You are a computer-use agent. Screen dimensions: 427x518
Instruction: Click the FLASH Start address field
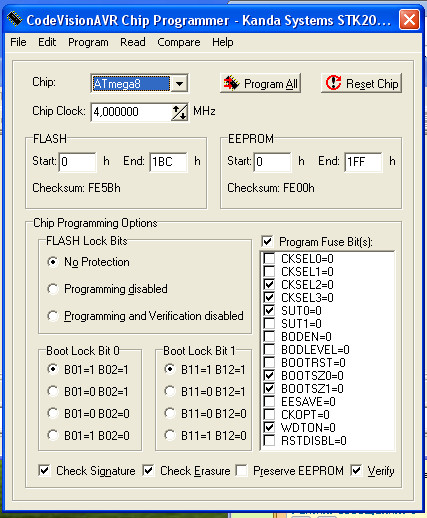pyautogui.click(x=78, y=162)
